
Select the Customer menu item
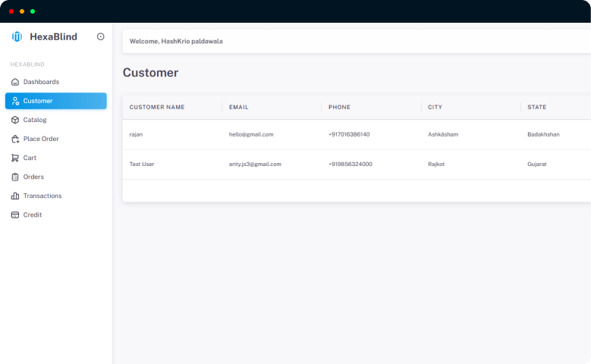click(56, 101)
